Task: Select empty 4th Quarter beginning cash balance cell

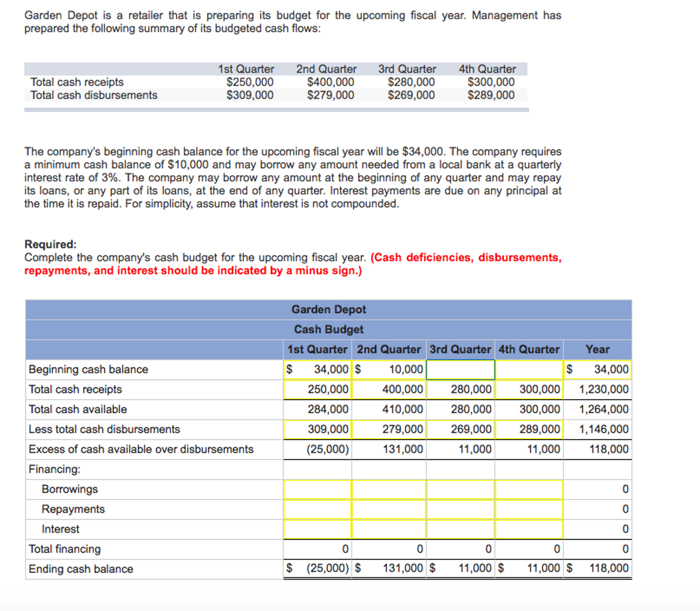Action: coord(529,369)
